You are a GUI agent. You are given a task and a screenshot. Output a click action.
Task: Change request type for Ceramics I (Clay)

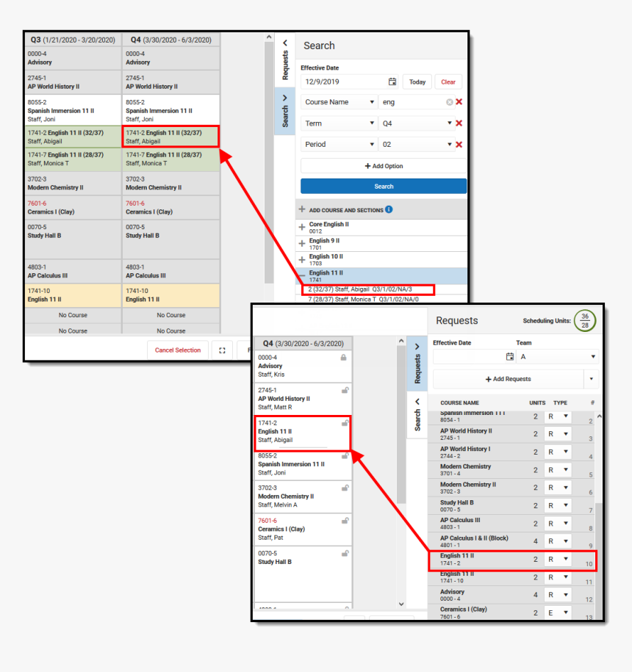click(x=557, y=613)
